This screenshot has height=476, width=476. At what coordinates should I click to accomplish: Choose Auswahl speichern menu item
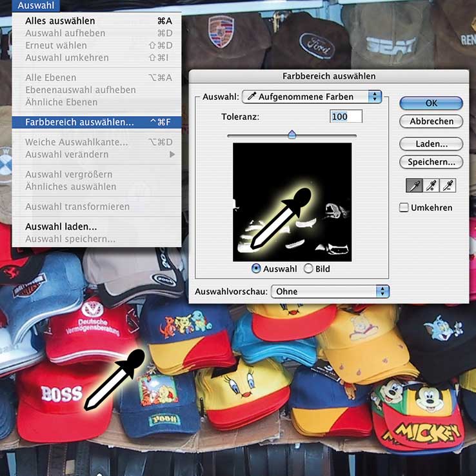97,239
